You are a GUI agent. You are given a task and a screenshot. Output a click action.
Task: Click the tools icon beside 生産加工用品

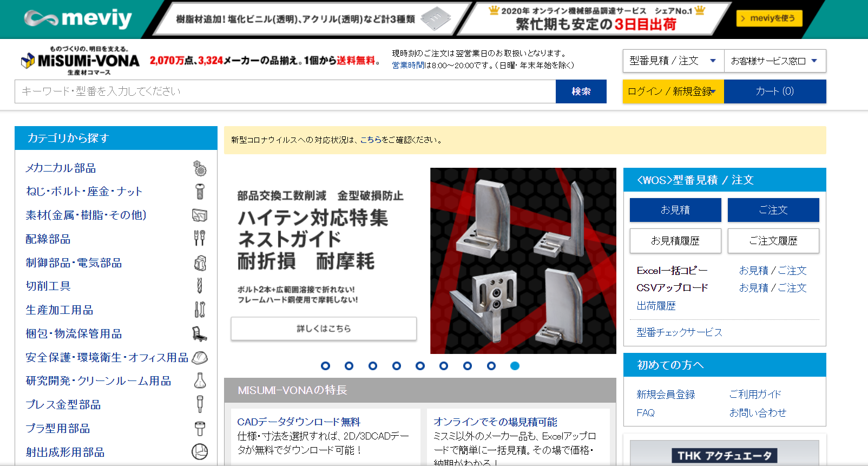pos(200,310)
